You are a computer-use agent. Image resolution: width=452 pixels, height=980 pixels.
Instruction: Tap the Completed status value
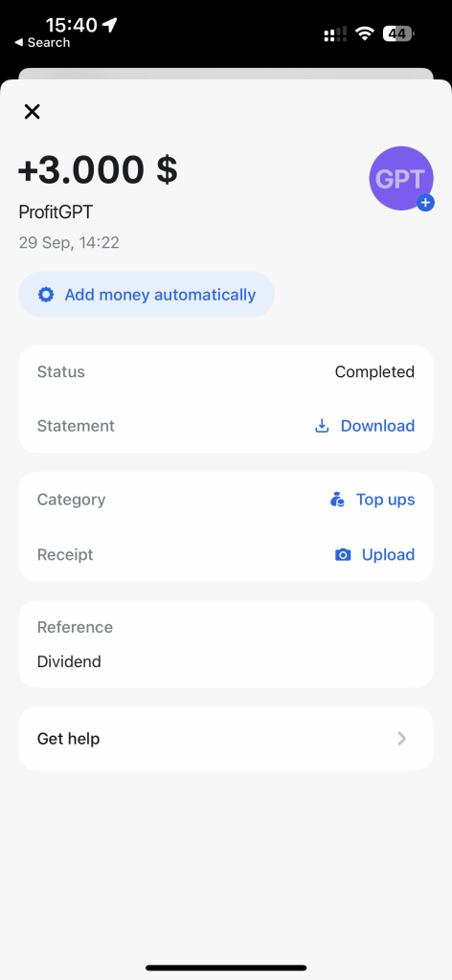pyautogui.click(x=374, y=372)
